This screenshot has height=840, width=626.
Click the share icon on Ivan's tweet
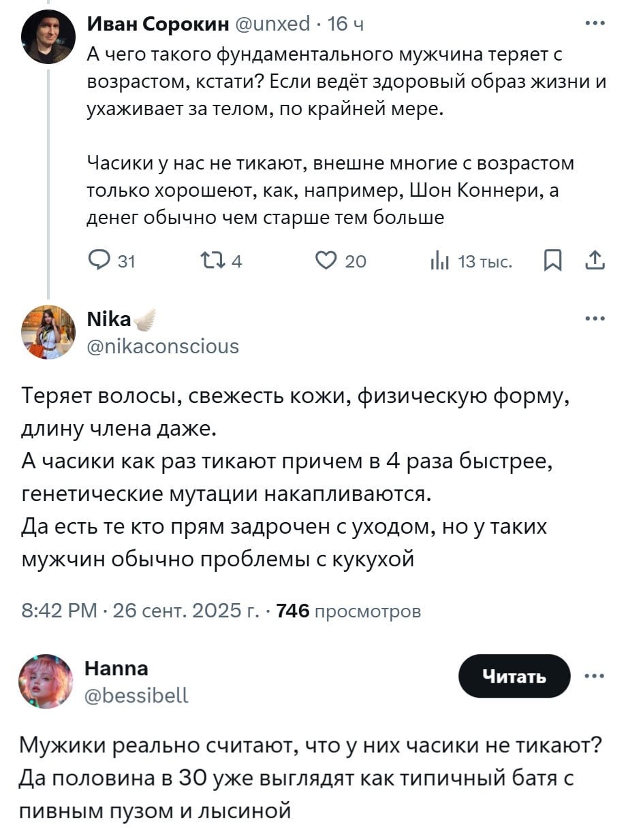tap(595, 261)
